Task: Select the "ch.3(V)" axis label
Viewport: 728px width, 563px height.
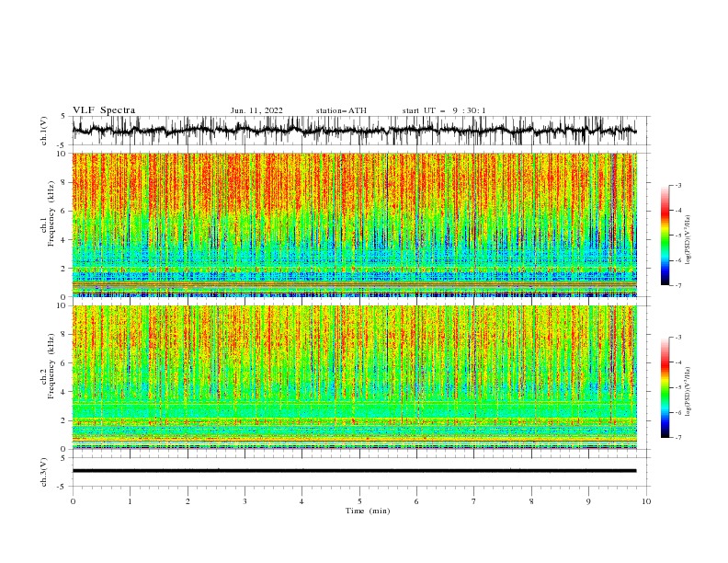Action: coord(44,472)
